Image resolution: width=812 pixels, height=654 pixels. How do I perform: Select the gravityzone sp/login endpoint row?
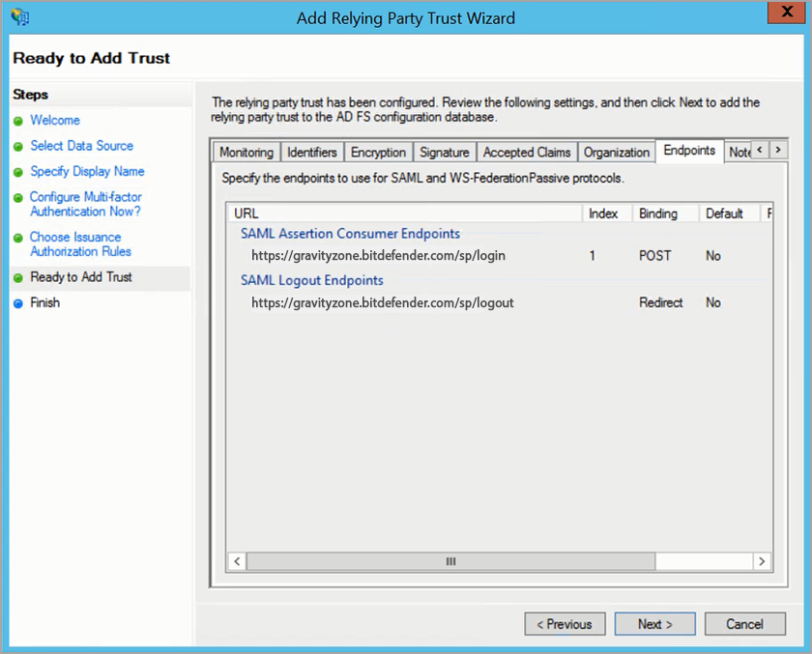[378, 256]
